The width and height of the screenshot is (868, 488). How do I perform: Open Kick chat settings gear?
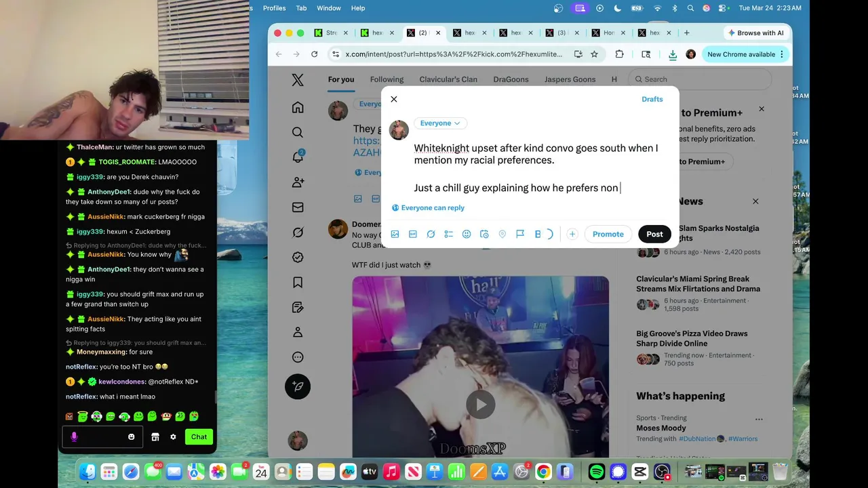(173, 437)
